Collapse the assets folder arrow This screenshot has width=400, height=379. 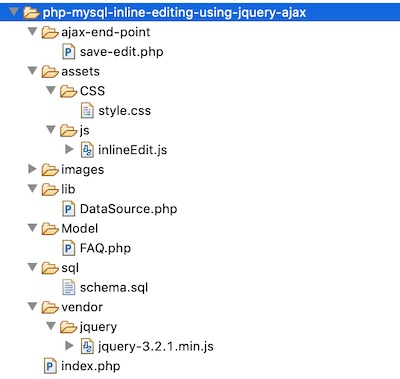(x=32, y=71)
